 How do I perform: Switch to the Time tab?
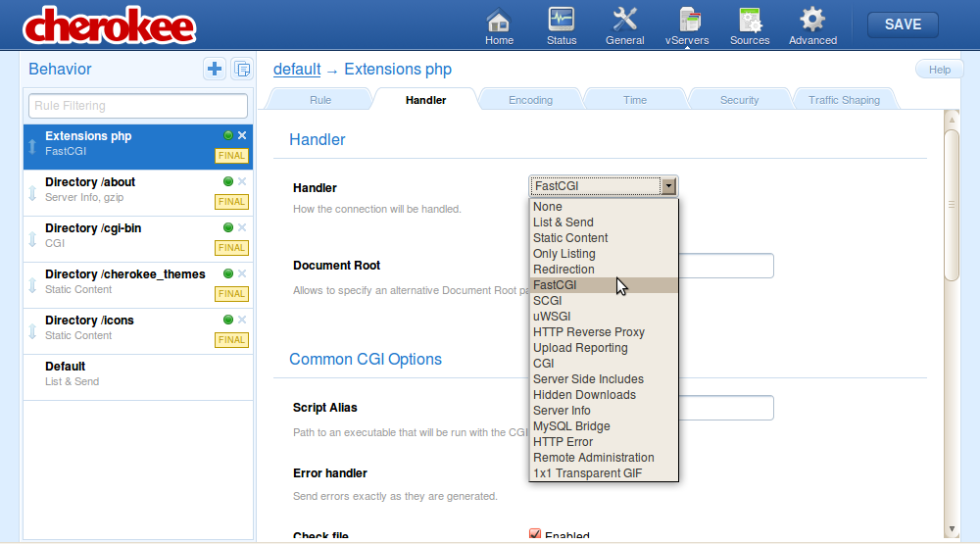pos(634,99)
